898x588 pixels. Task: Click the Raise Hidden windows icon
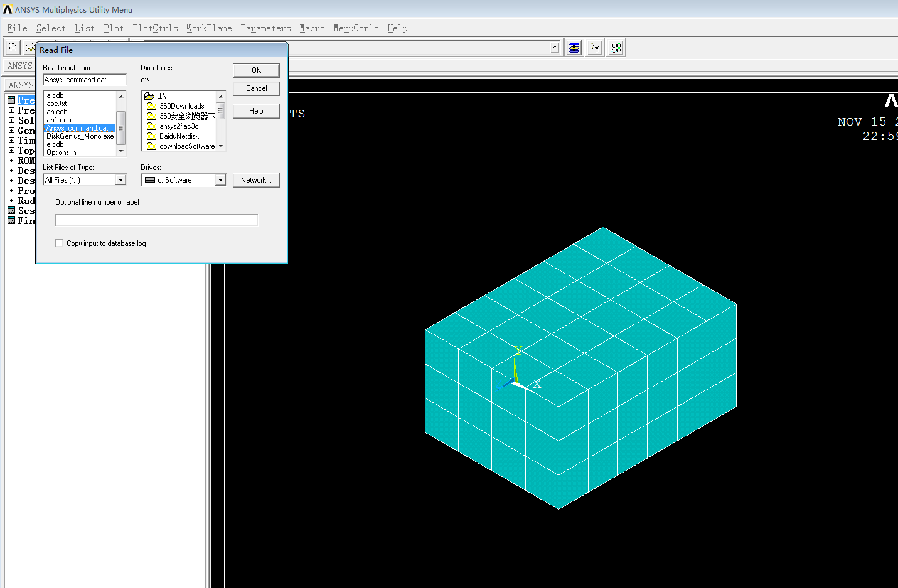pyautogui.click(x=574, y=48)
